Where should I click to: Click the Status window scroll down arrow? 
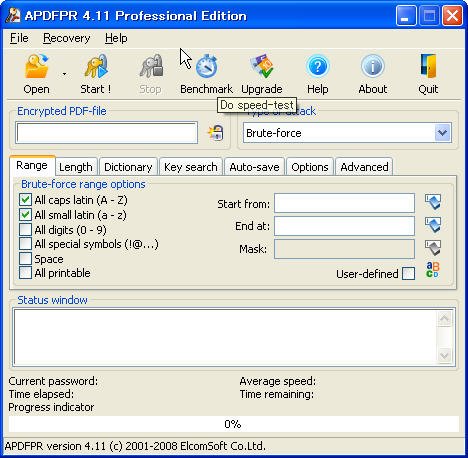point(444,355)
